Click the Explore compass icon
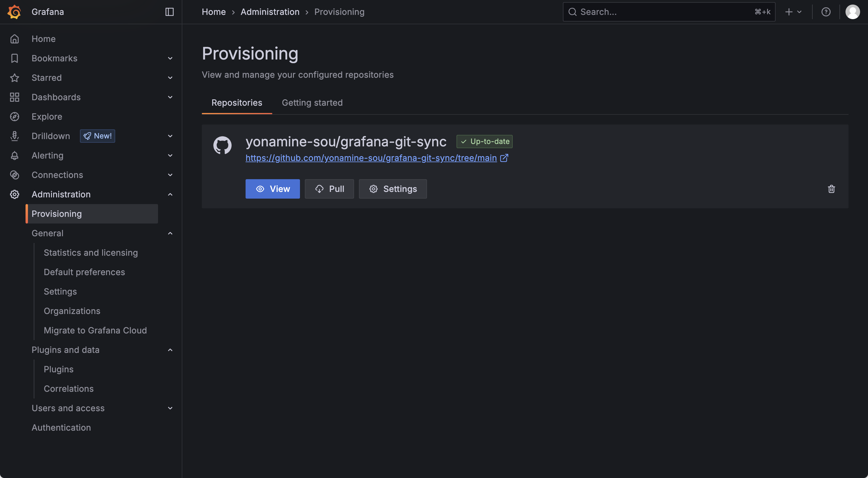Image resolution: width=868 pixels, height=478 pixels. tap(15, 117)
